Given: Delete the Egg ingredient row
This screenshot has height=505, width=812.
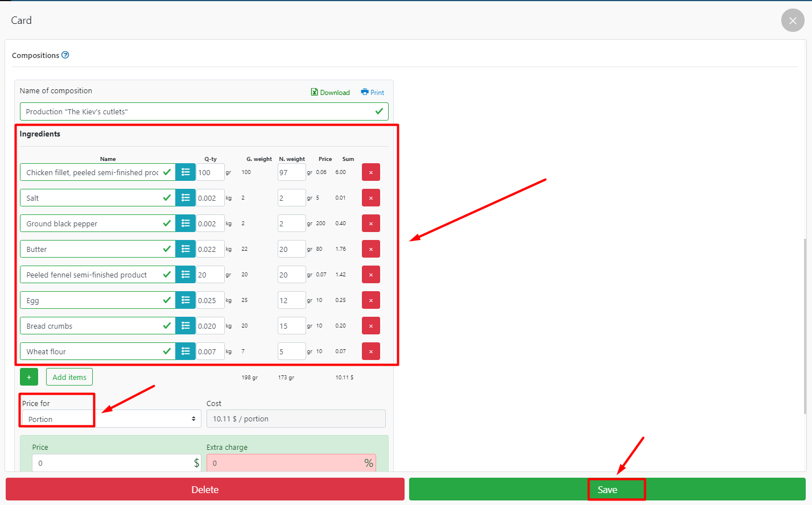Looking at the screenshot, I should point(370,300).
